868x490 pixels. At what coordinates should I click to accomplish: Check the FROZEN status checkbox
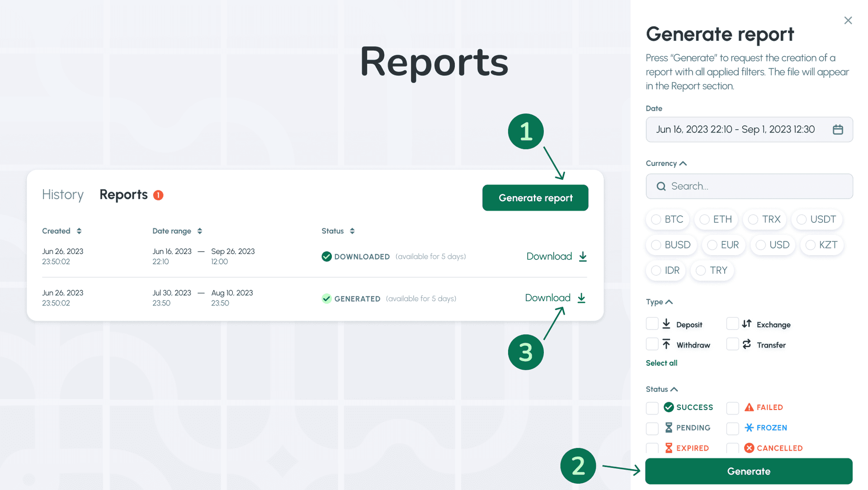point(732,428)
